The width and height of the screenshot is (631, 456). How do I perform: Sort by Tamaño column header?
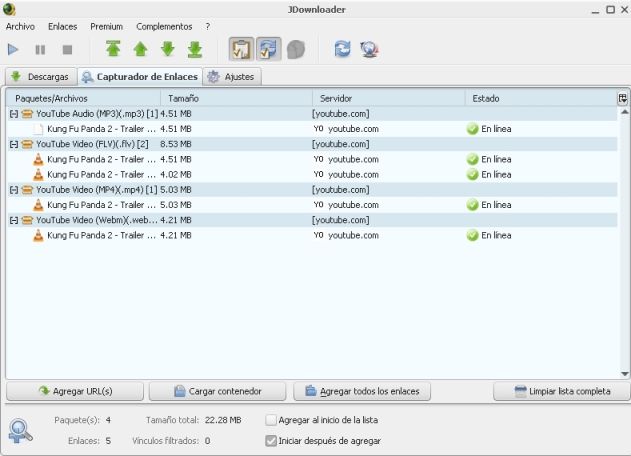(x=236, y=98)
